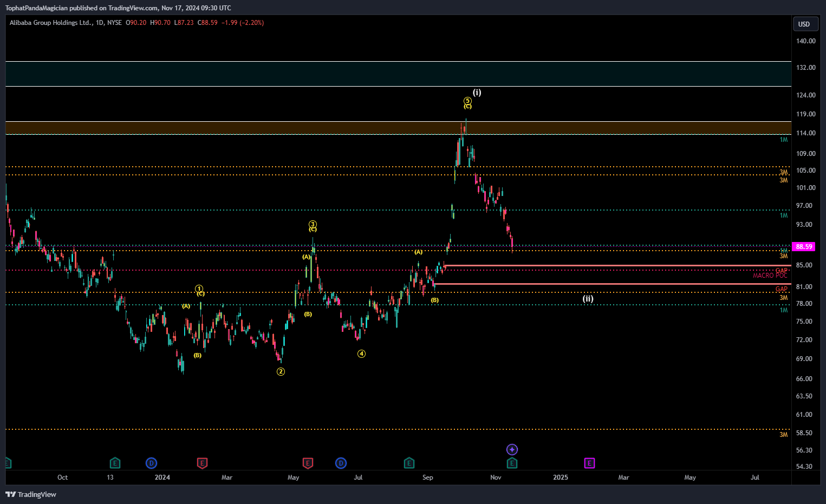Open the USD currency selector
This screenshot has width=826, height=504.
(804, 24)
